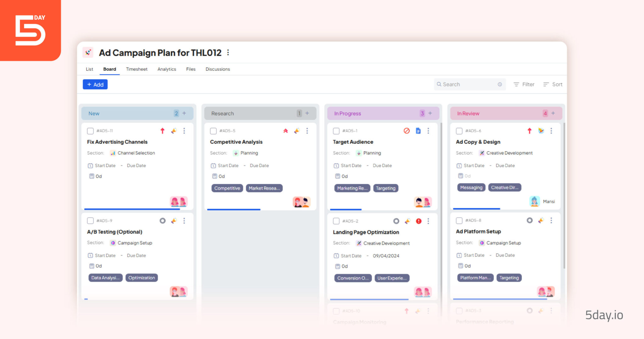This screenshot has width=644, height=339.
Task: Open the board title's three-dot options menu
Action: pos(228,53)
